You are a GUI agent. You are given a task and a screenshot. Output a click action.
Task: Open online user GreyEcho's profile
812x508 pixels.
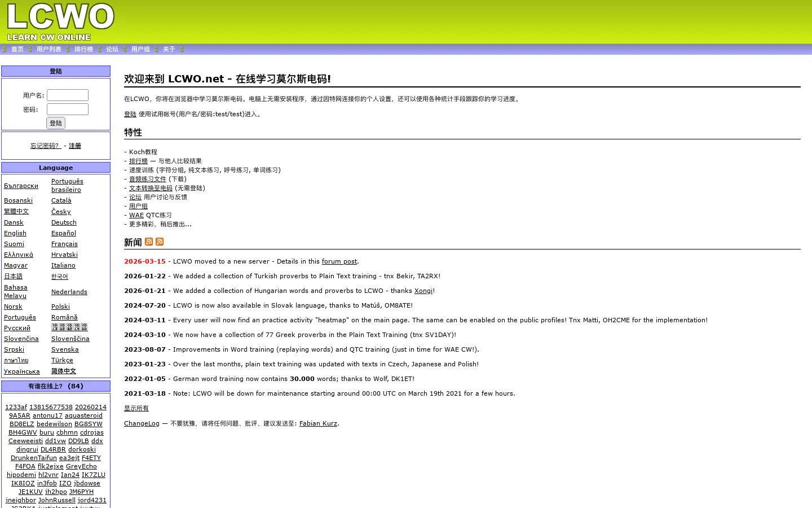point(81,466)
